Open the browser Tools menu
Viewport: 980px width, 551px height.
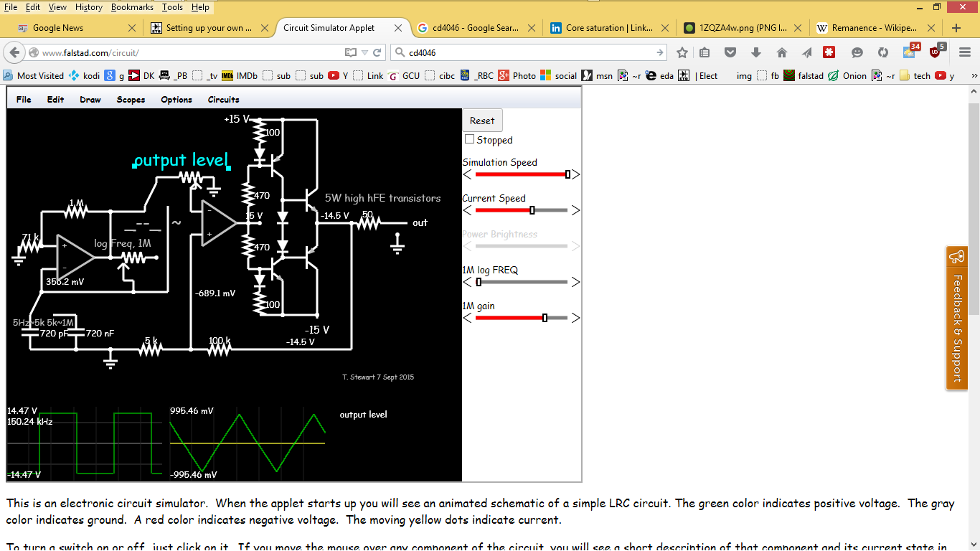(172, 7)
